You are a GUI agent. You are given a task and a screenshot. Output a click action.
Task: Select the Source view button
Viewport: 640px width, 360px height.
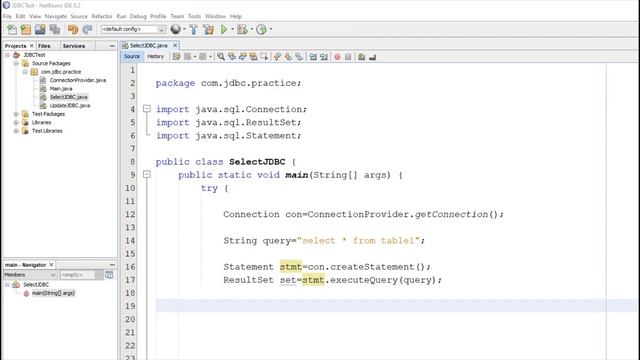[132, 57]
